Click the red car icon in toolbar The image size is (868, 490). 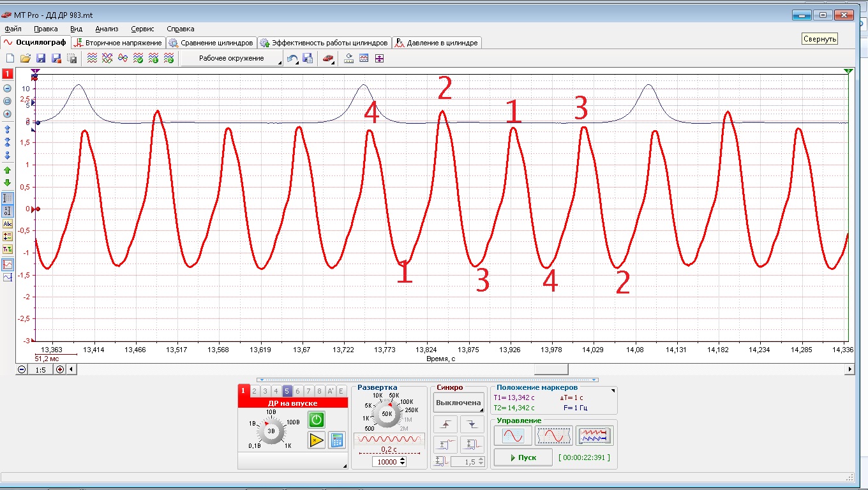328,59
